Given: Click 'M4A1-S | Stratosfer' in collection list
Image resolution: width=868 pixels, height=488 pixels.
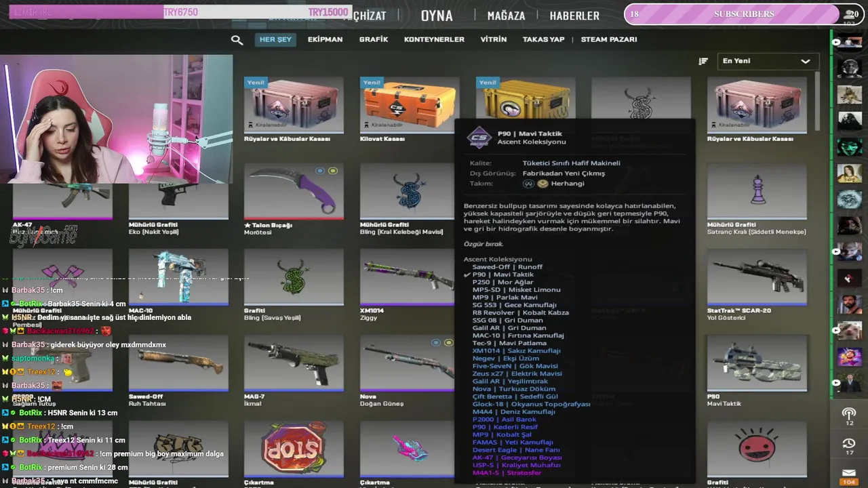Looking at the screenshot, I should (507, 472).
